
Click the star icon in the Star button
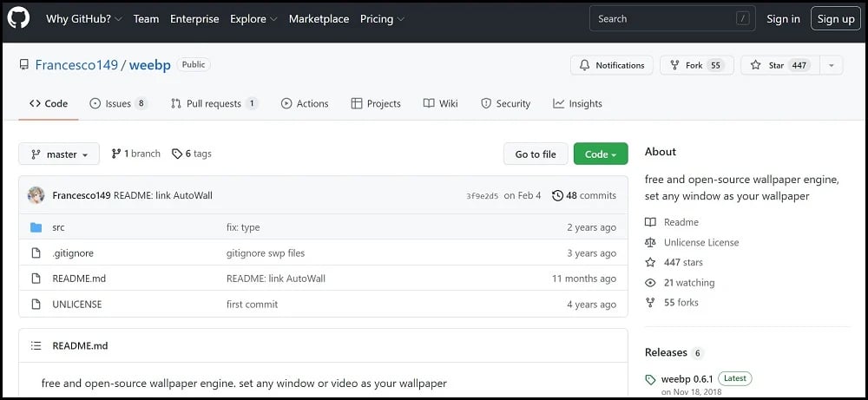(x=756, y=65)
